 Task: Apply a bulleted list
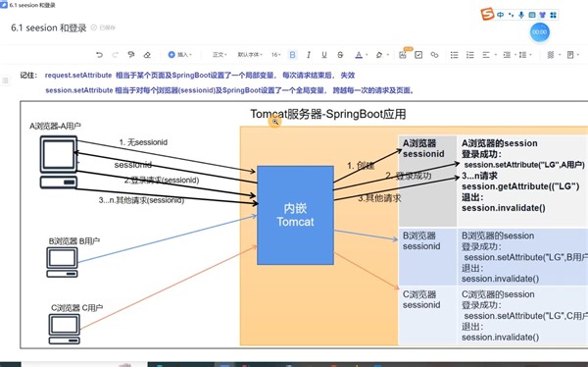pyautogui.click(x=454, y=55)
